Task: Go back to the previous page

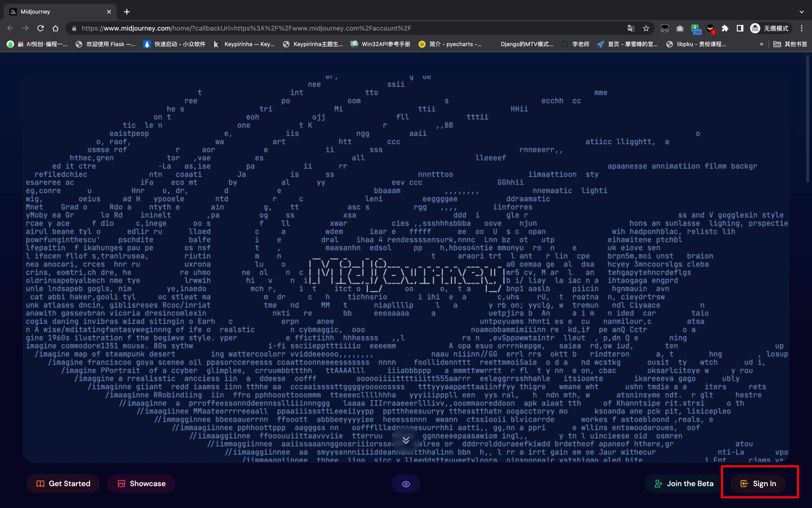Action: point(10,28)
